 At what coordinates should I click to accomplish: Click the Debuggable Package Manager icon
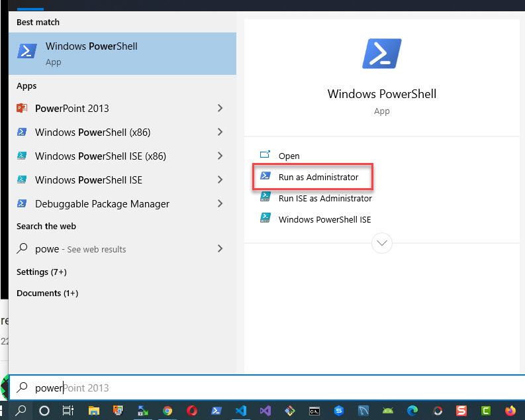tap(22, 203)
